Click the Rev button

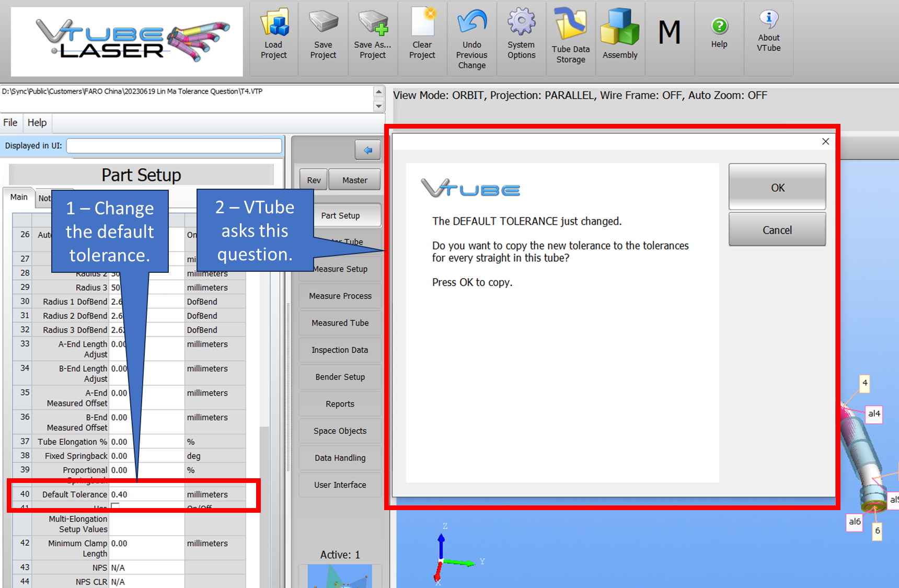pos(314,180)
